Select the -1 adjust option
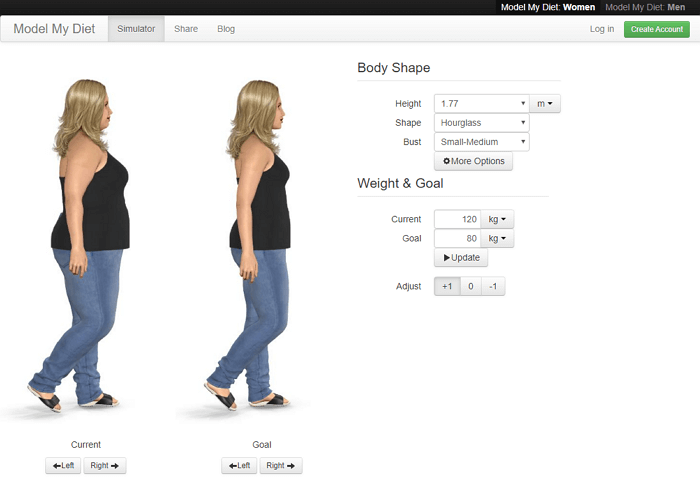700x488 pixels. (493, 287)
